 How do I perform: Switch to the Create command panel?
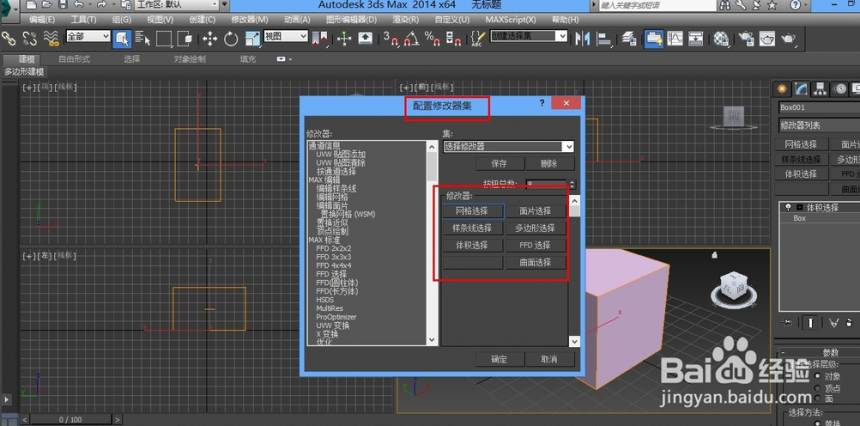point(782,89)
